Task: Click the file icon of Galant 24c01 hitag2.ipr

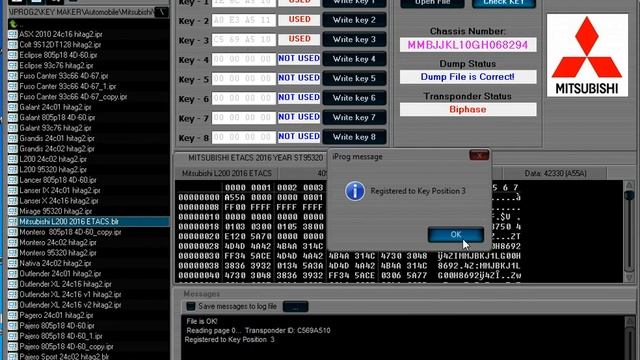Action: tap(13, 107)
